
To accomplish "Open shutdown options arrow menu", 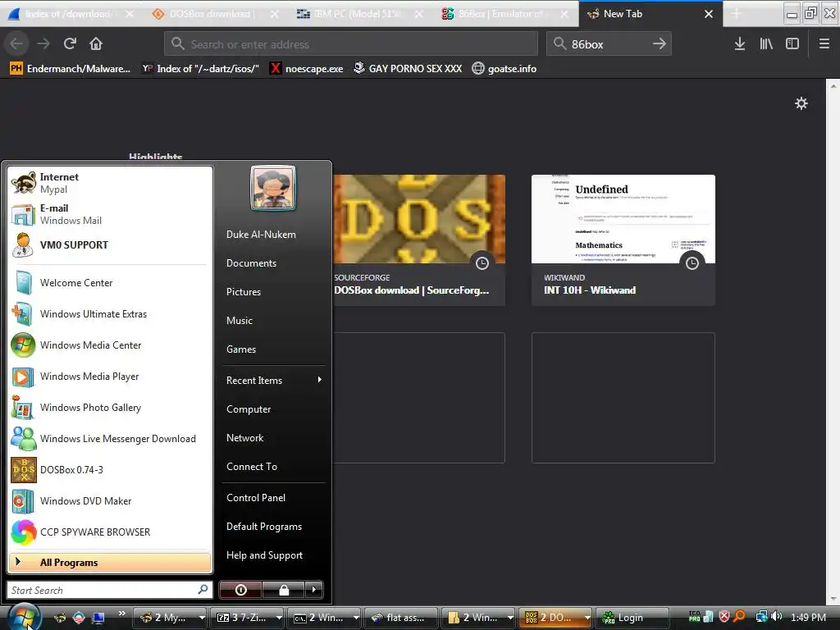I will coord(314,590).
